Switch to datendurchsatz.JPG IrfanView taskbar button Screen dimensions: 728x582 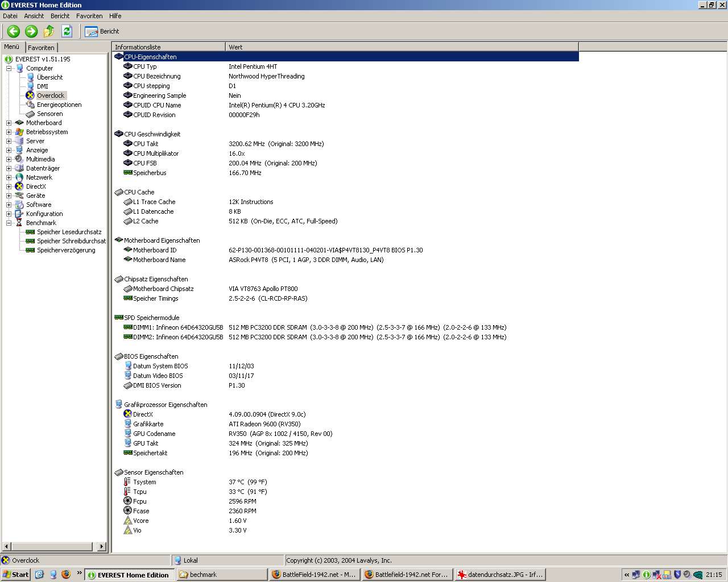[x=500, y=575]
